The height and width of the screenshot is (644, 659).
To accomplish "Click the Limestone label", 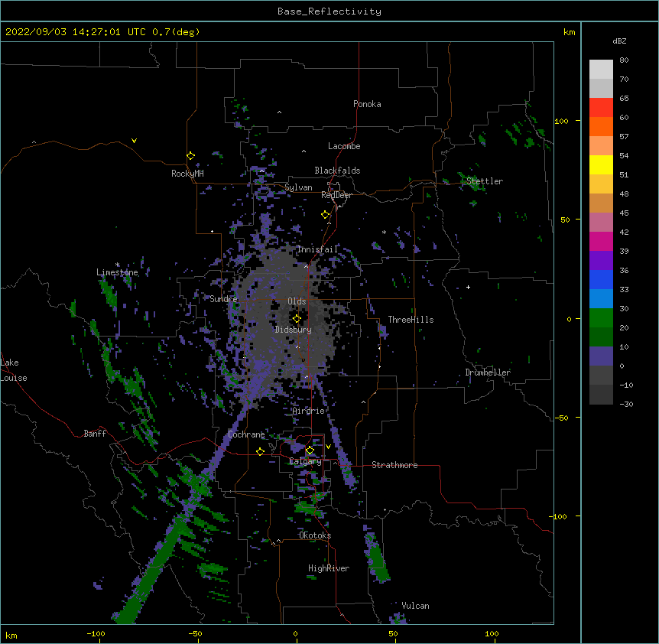I will pos(117,272).
